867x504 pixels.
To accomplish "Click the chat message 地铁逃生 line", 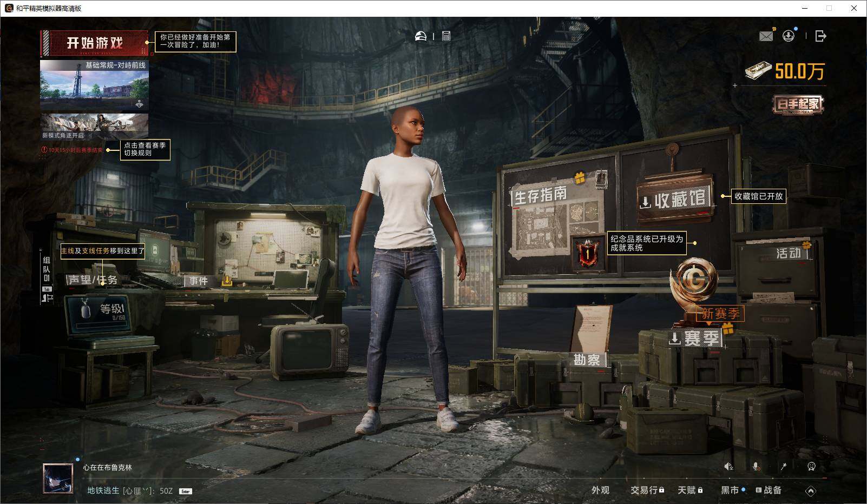I will click(x=130, y=491).
